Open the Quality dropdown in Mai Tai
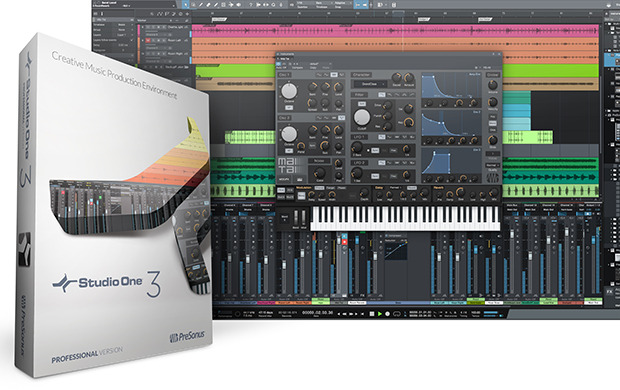Image resolution: width=620 pixels, height=390 pixels. 493,165
